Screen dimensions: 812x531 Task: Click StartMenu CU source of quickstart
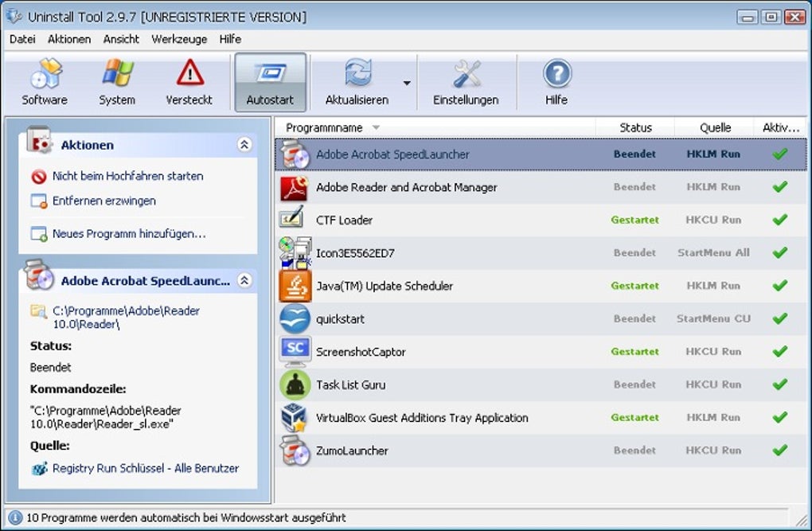pos(713,318)
